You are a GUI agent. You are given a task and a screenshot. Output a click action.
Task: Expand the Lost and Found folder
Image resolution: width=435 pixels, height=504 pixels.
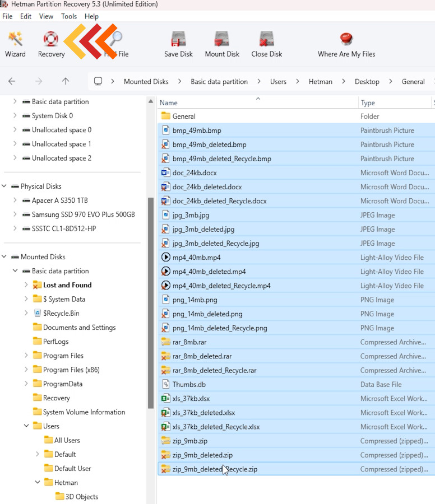pos(26,285)
